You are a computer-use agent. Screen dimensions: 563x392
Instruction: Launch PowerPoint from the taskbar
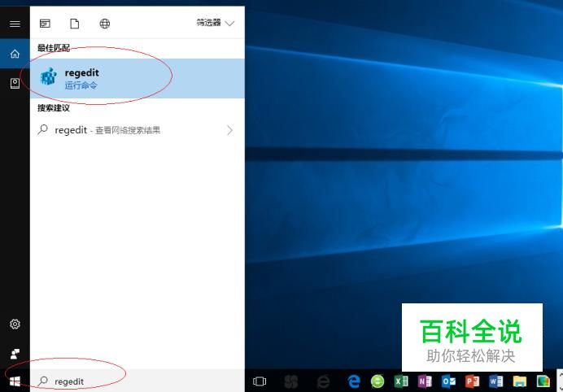click(472, 381)
